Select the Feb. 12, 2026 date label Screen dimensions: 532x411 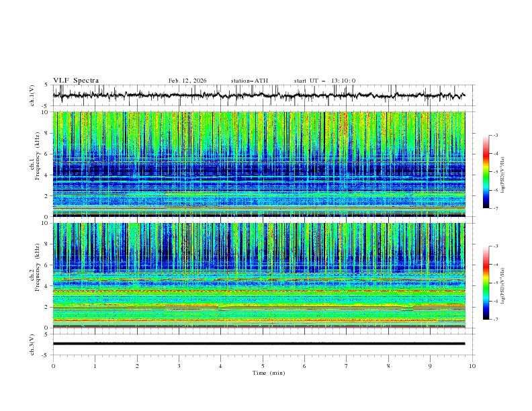pos(187,81)
